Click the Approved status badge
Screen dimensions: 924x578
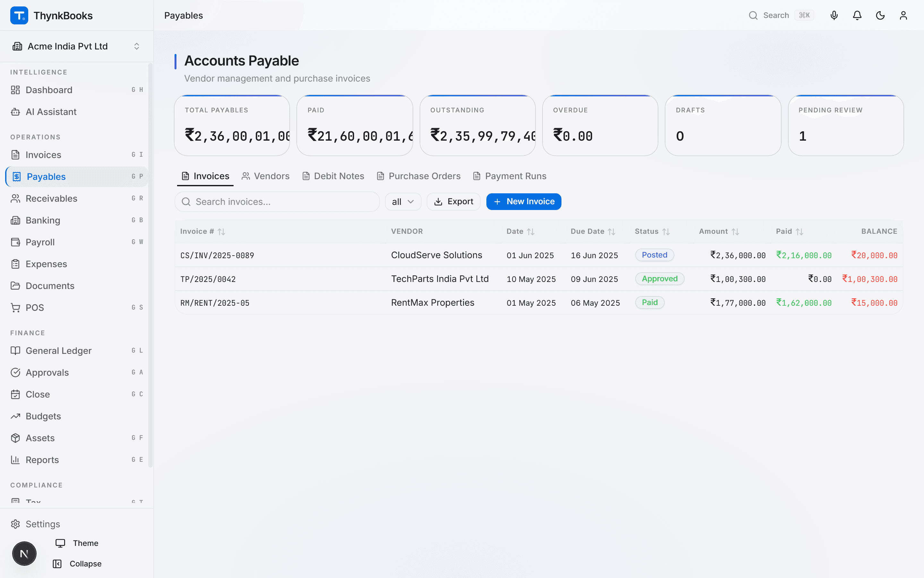[x=660, y=279]
